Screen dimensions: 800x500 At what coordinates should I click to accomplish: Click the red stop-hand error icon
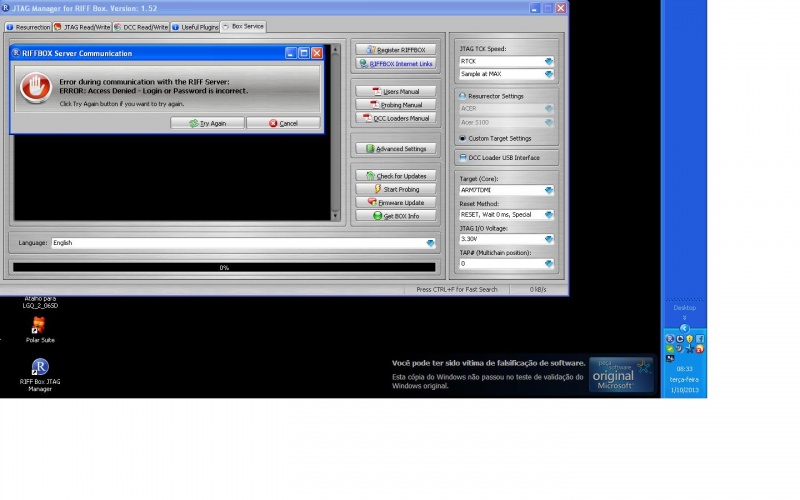pos(35,87)
